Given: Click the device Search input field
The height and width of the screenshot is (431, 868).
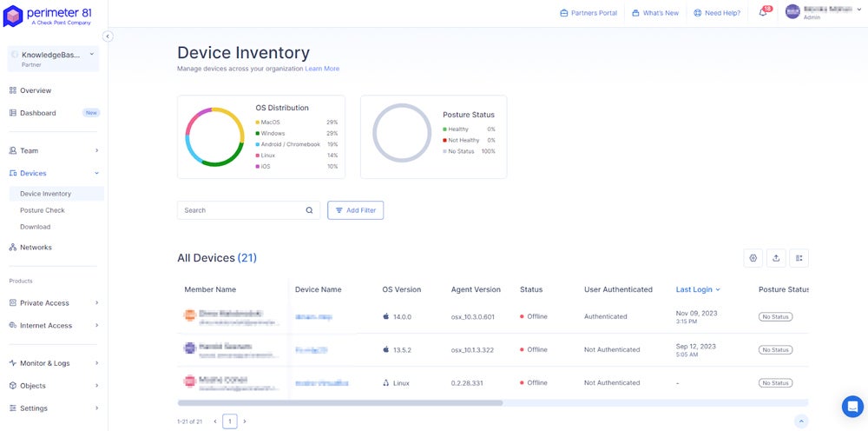Looking at the screenshot, I should pyautogui.click(x=239, y=210).
